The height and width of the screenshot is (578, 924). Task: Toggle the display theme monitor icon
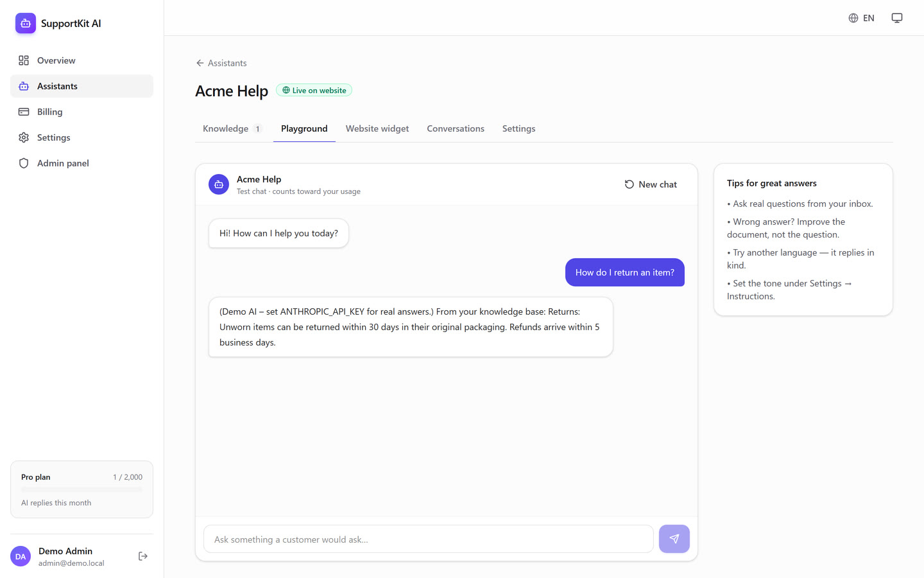pos(897,18)
